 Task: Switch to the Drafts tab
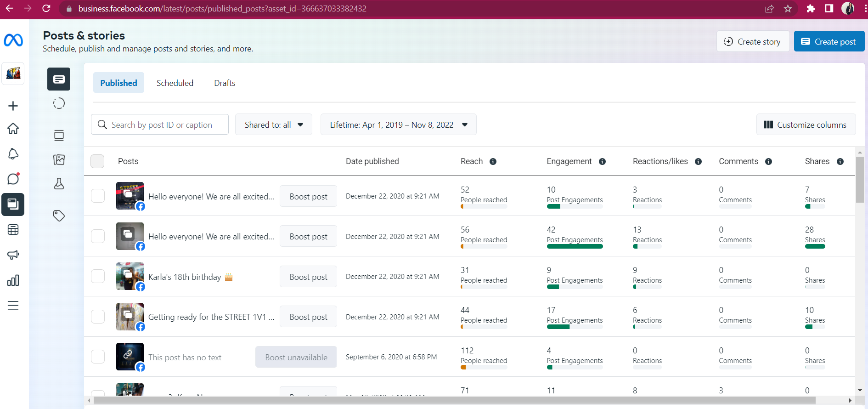coord(225,83)
